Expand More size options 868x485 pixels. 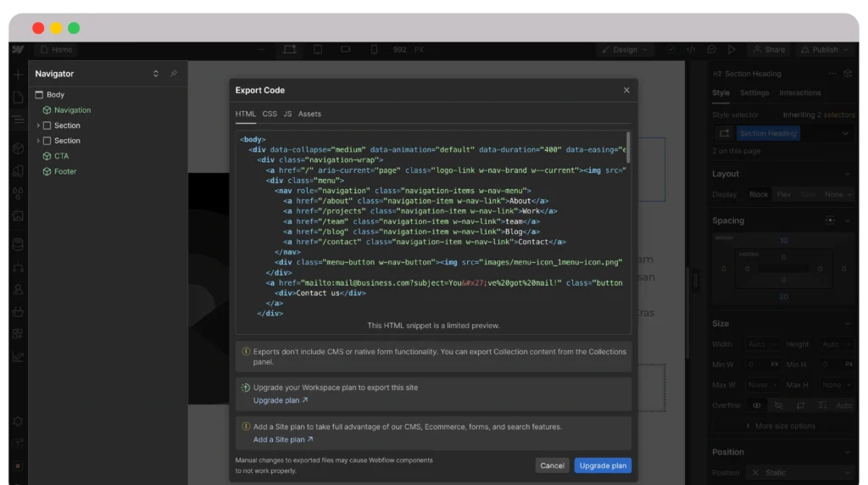tap(784, 426)
